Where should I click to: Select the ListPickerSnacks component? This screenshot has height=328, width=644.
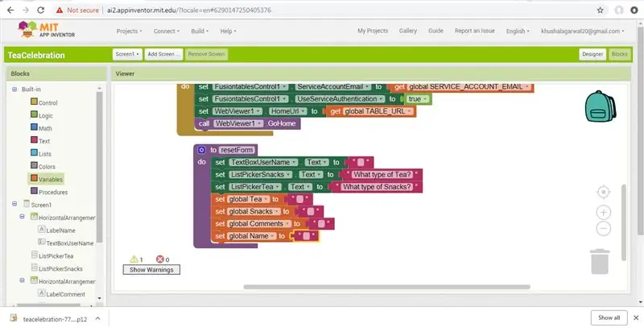coord(56,268)
